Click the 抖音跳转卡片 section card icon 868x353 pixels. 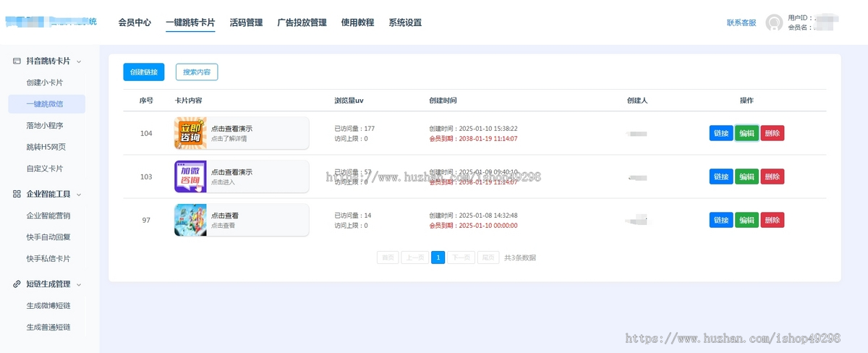coord(17,61)
